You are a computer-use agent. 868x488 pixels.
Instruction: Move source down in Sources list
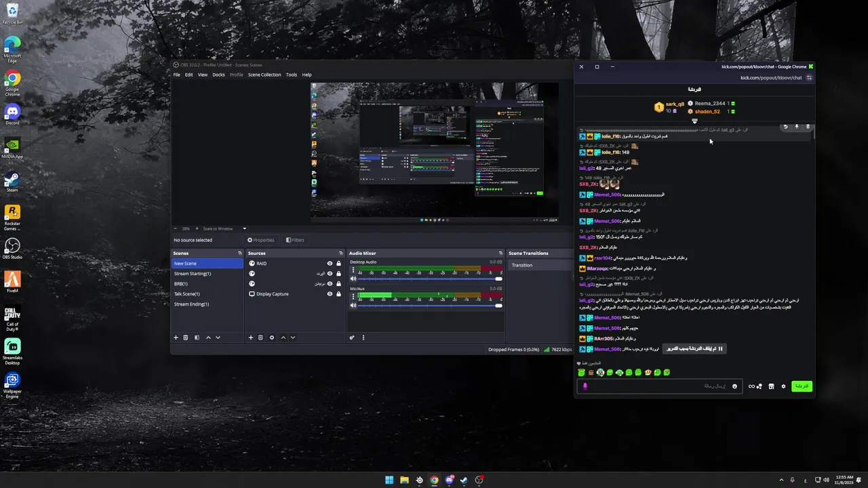point(292,338)
